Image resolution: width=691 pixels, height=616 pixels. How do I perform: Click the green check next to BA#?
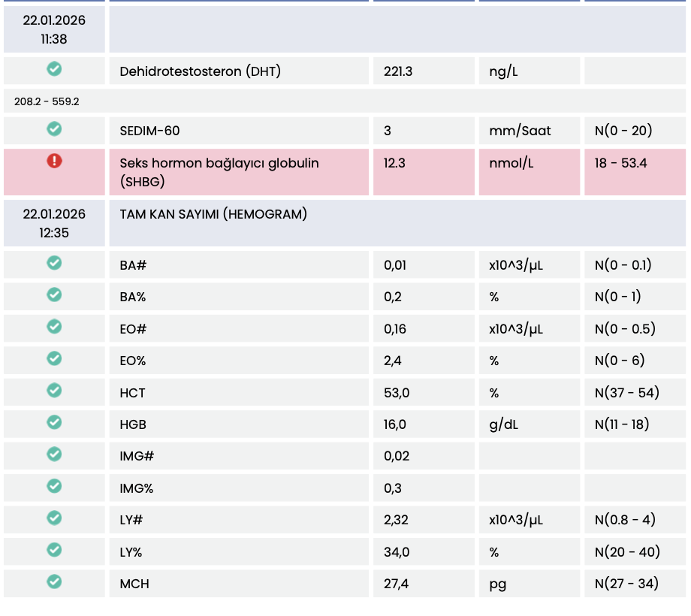[x=54, y=263]
